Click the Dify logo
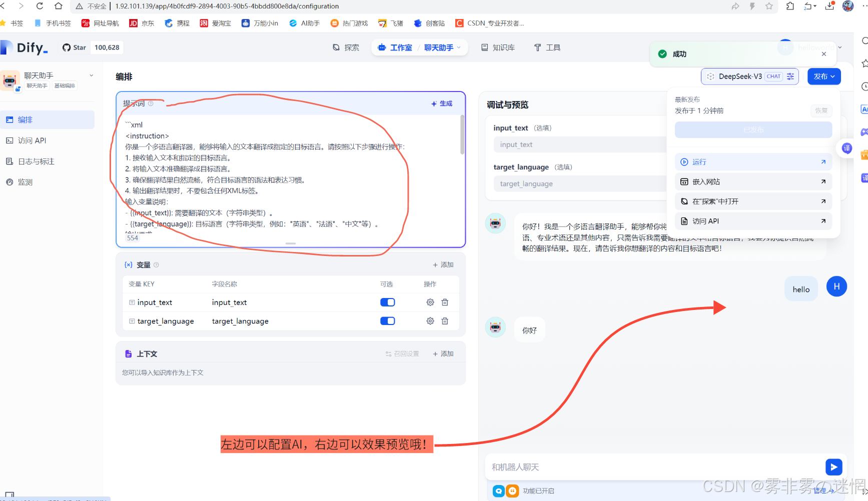 (x=24, y=47)
